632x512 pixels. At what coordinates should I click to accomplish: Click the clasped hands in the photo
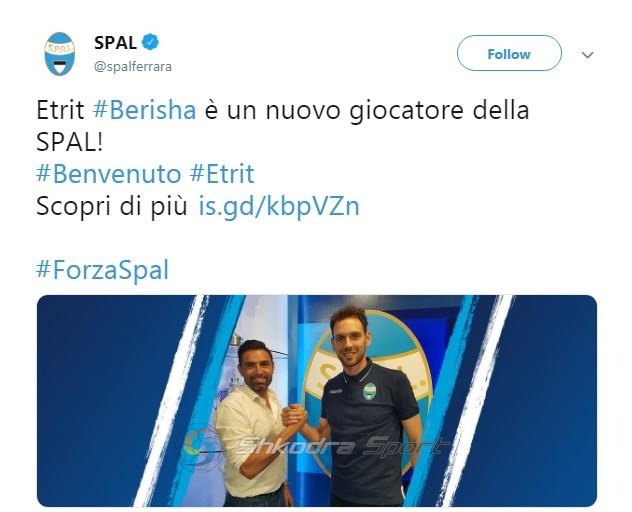(x=294, y=415)
